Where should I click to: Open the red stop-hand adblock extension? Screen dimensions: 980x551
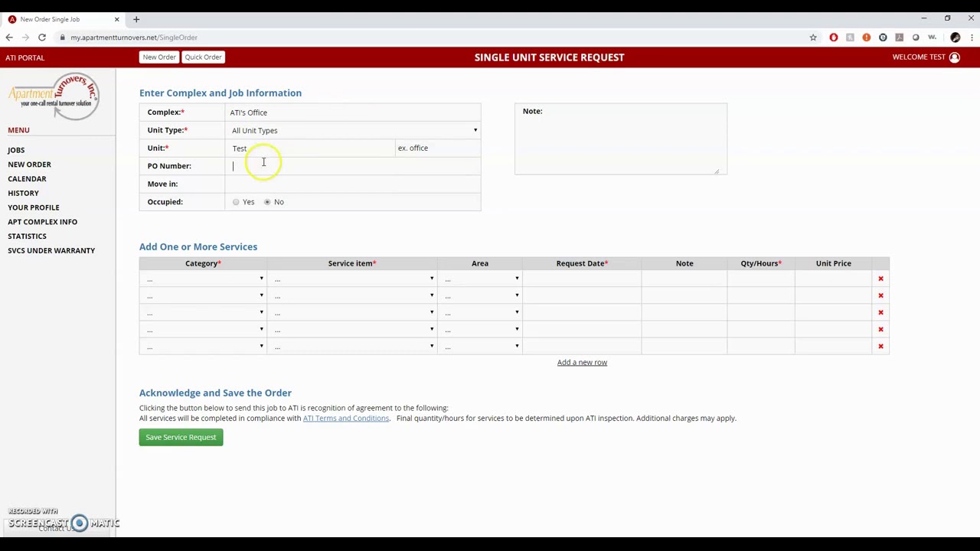click(x=834, y=37)
